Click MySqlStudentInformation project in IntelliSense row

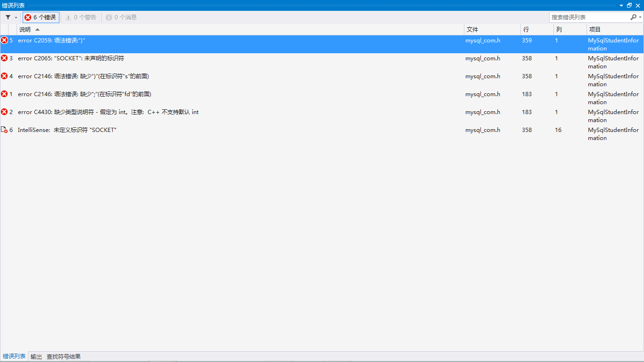(x=613, y=134)
